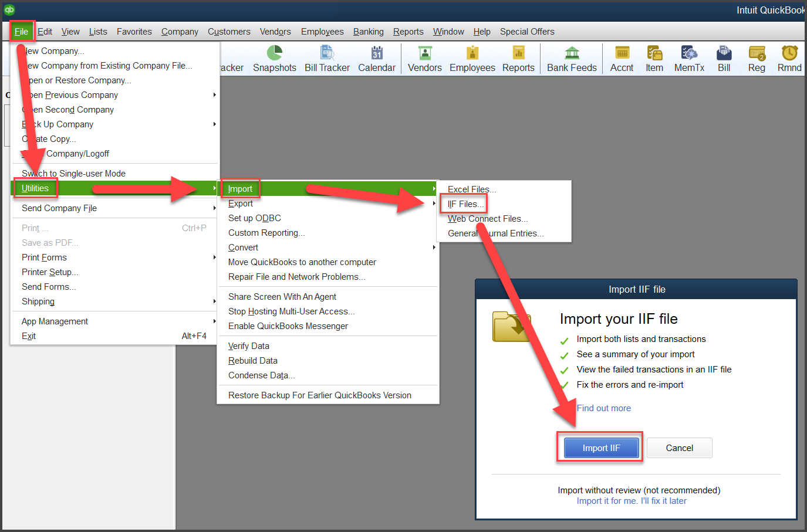This screenshot has height=532, width=807.
Task: Open the View menu
Action: coord(70,32)
